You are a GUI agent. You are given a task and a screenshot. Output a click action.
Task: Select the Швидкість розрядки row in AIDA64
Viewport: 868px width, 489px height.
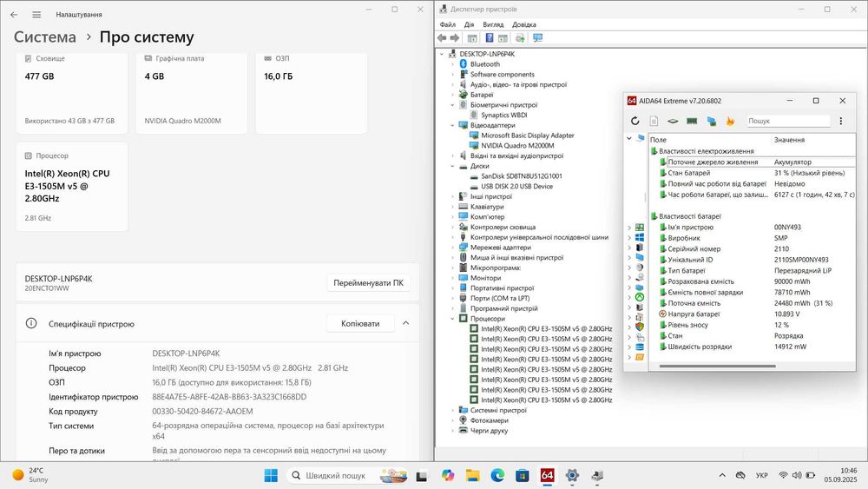click(752, 347)
